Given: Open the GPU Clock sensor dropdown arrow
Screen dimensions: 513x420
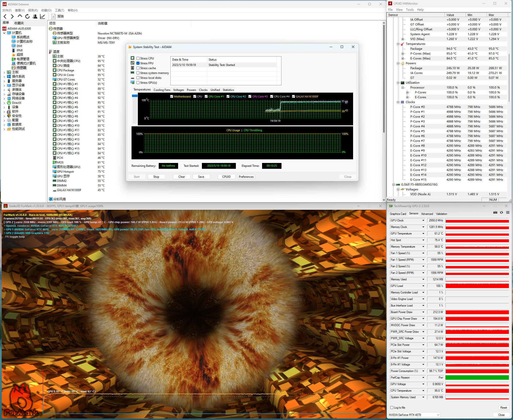Looking at the screenshot, I should point(423,220).
